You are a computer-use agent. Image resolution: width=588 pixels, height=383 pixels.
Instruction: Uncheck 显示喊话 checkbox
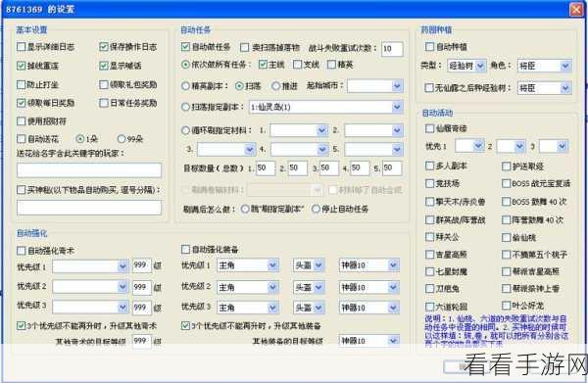click(x=104, y=66)
